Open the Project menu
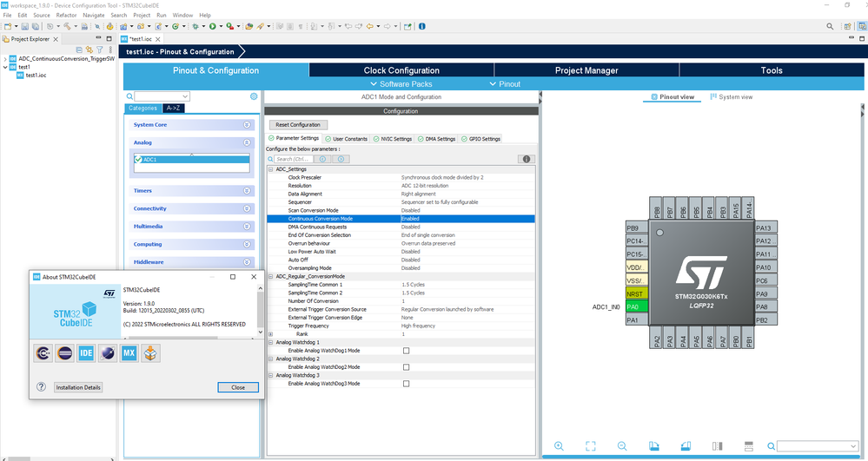The height and width of the screenshot is (461, 868). [x=142, y=15]
